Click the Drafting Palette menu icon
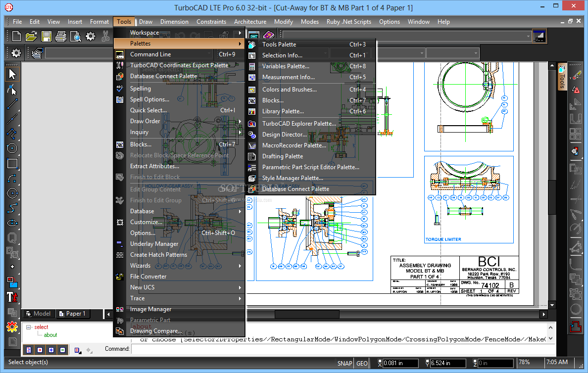This screenshot has width=588, height=373. pyautogui.click(x=252, y=156)
